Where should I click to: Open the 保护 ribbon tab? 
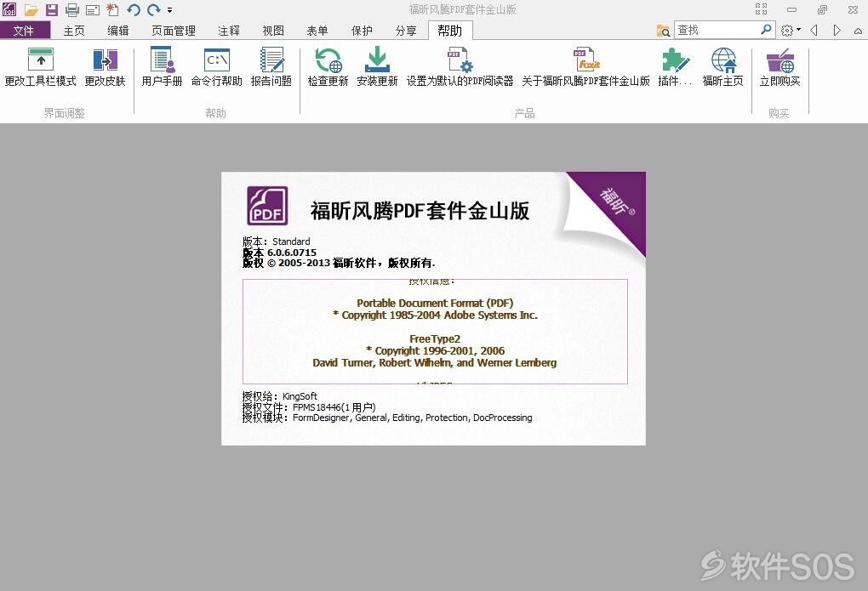(362, 31)
